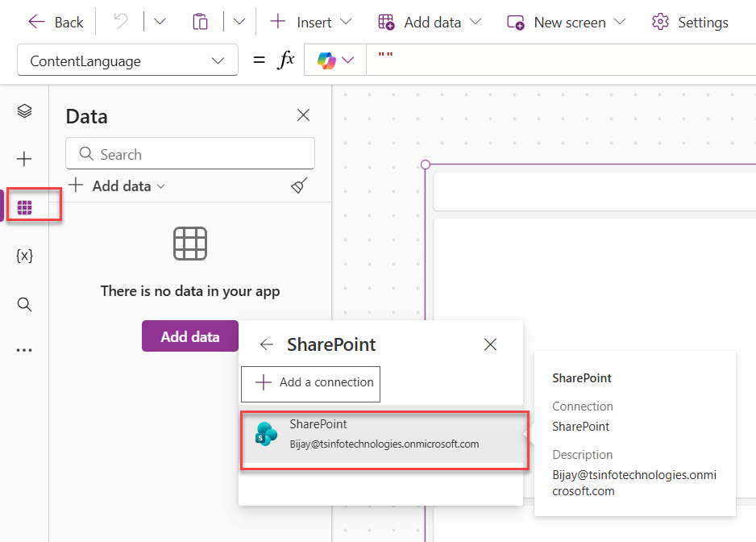Go back in the SharePoint flyout
Screen dimensions: 756x542
pos(266,344)
